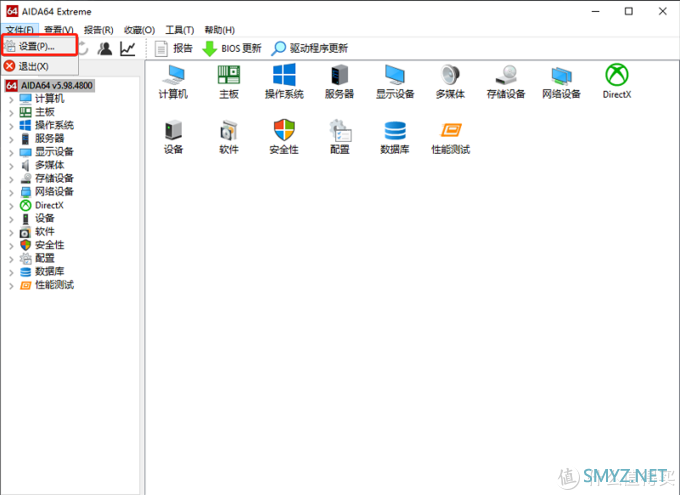Screen dimensions: 680x495
Task: Expand the 存储设备 tree node
Action: [11, 179]
